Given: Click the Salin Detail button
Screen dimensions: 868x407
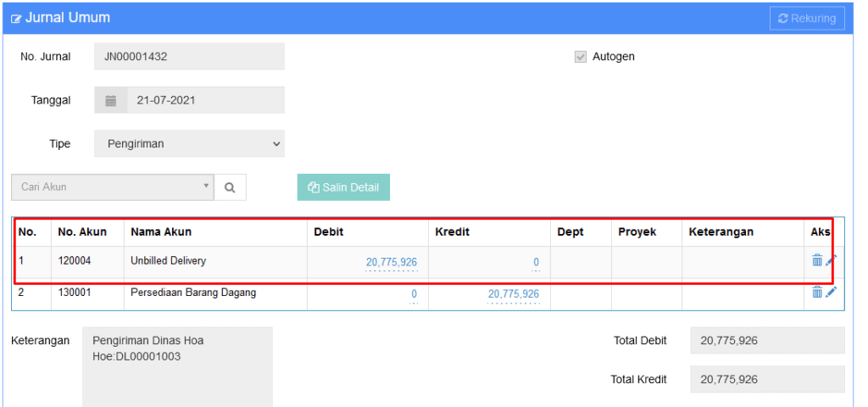Looking at the screenshot, I should coord(343,187).
